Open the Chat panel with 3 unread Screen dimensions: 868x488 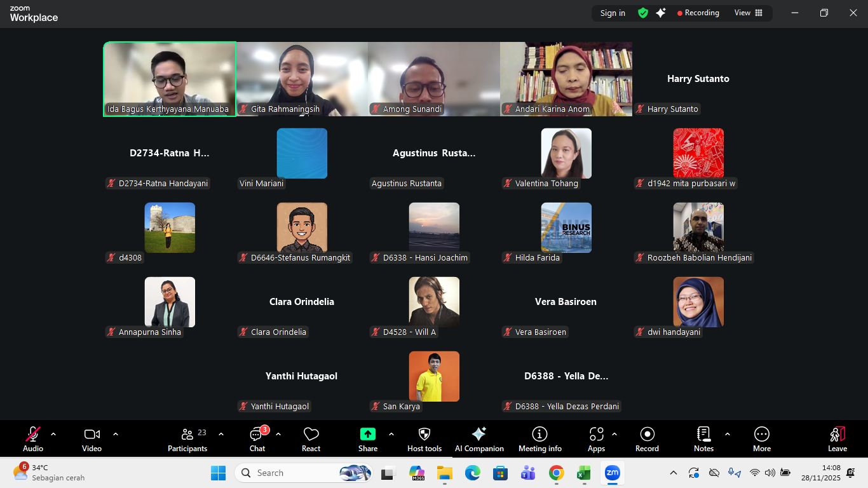coord(257,439)
